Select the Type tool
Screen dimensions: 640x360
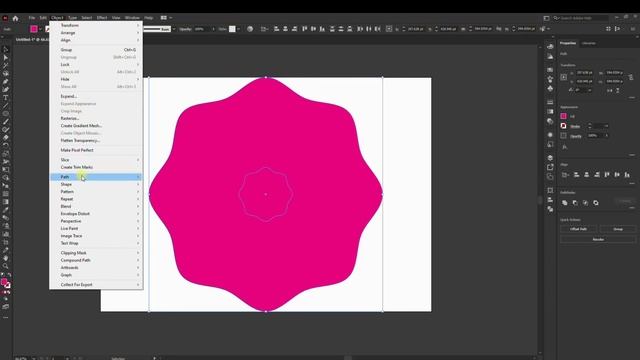(5, 98)
